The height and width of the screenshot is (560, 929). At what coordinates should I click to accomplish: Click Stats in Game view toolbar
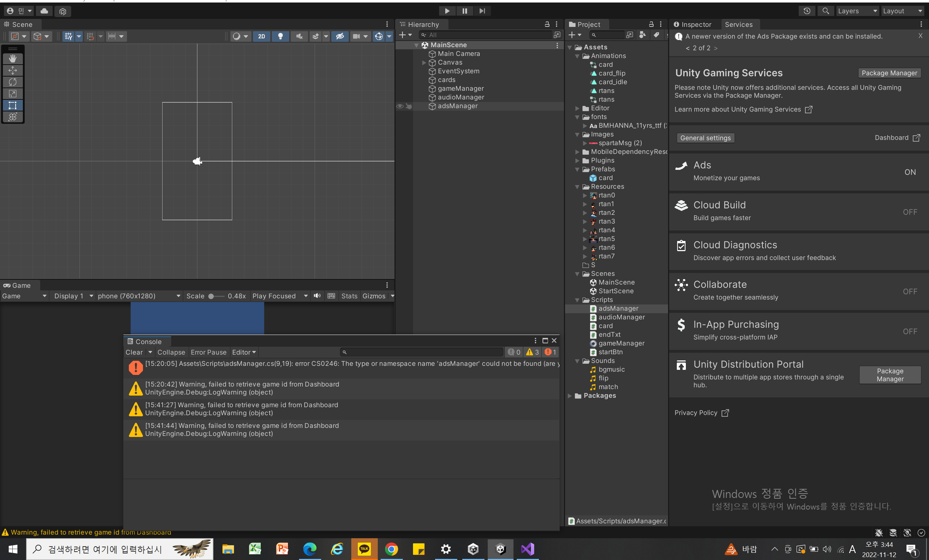[x=349, y=296]
